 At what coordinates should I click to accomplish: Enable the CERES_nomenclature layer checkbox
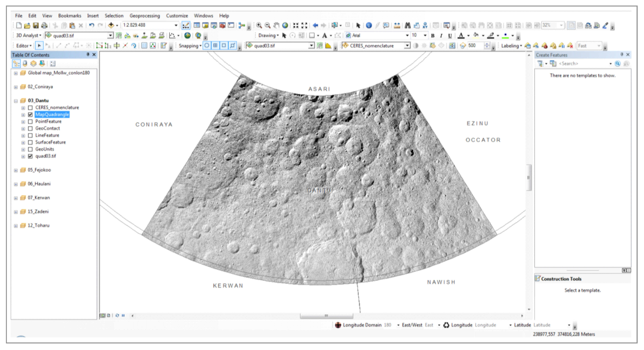click(x=30, y=108)
